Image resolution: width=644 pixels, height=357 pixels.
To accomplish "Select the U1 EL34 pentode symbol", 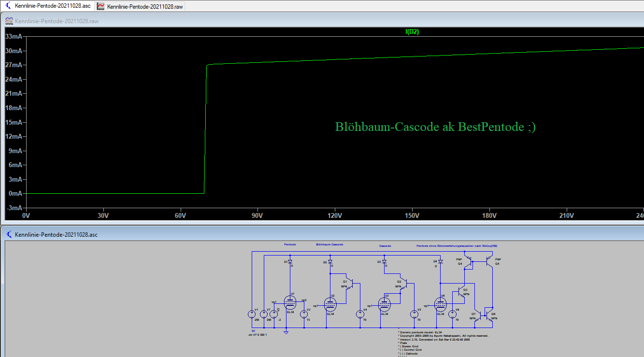I will [290, 303].
